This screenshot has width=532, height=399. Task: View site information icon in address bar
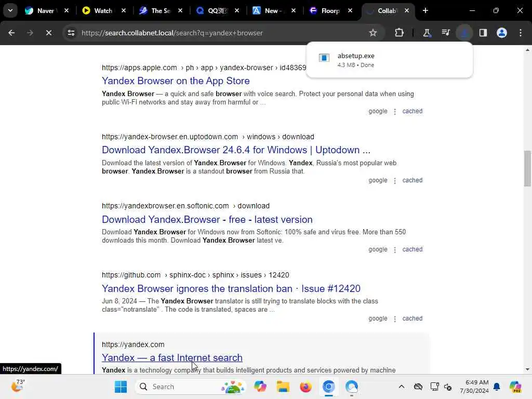coord(71,33)
